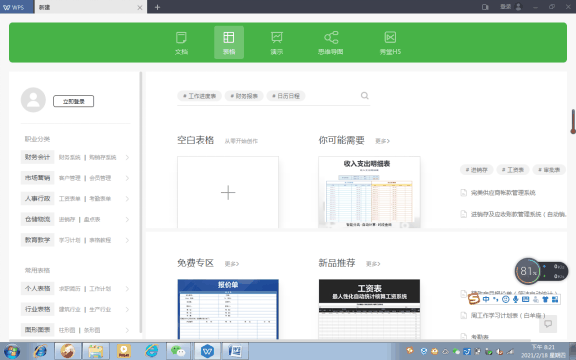Expand the 个人表格 category chevron
The height and width of the screenshot is (360, 576).
pos(127,289)
